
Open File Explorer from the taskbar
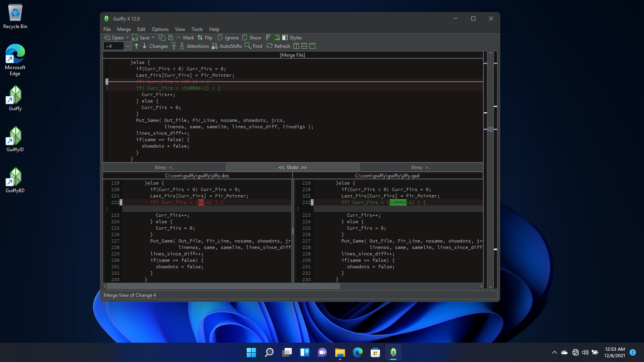click(340, 353)
